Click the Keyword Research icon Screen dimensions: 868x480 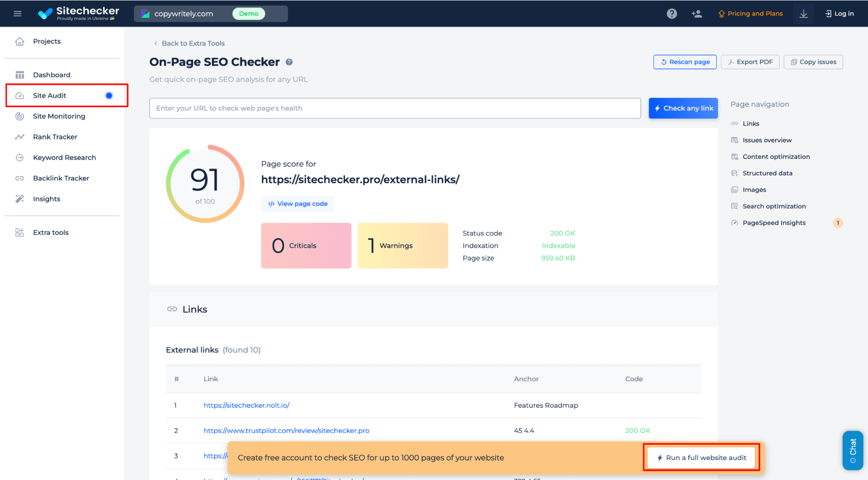[x=20, y=158]
